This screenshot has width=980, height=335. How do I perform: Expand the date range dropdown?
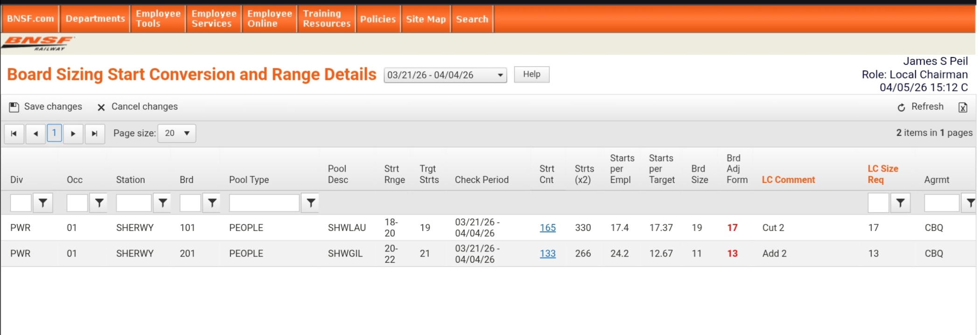point(500,75)
